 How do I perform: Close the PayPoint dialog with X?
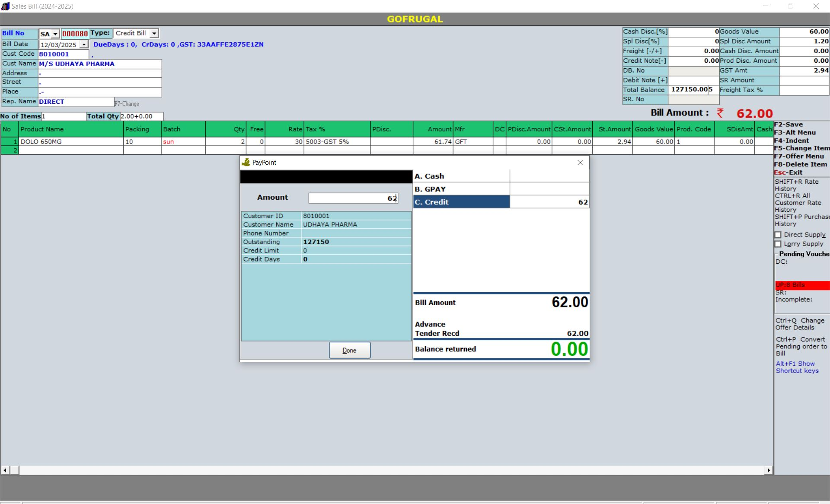[x=580, y=163]
